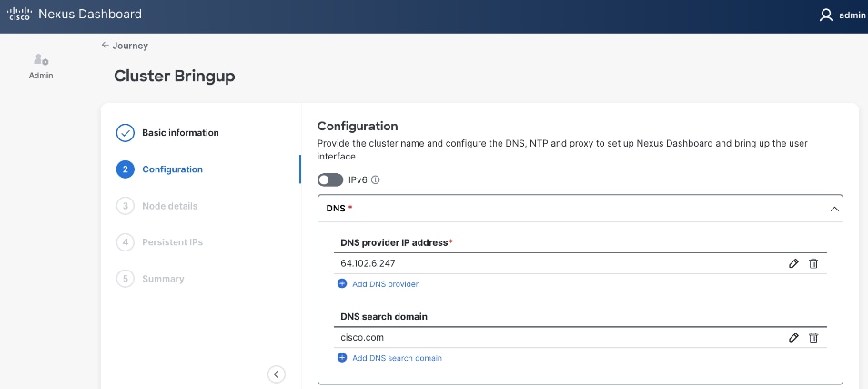The image size is (868, 389).
Task: Open the admin user profile icon
Action: [826, 15]
